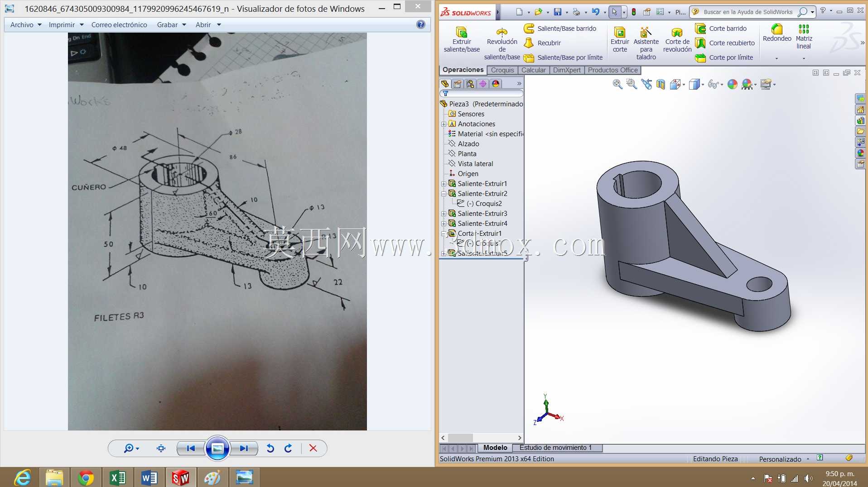
Task: Open Imprimir menu in photo viewer
Action: pyautogui.click(x=66, y=25)
